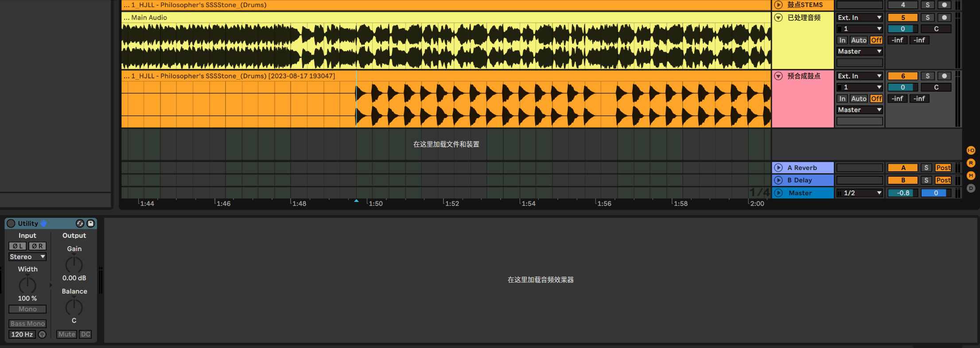Click the Utility hot-swap preset icon
The image size is (980, 348).
[x=80, y=224]
